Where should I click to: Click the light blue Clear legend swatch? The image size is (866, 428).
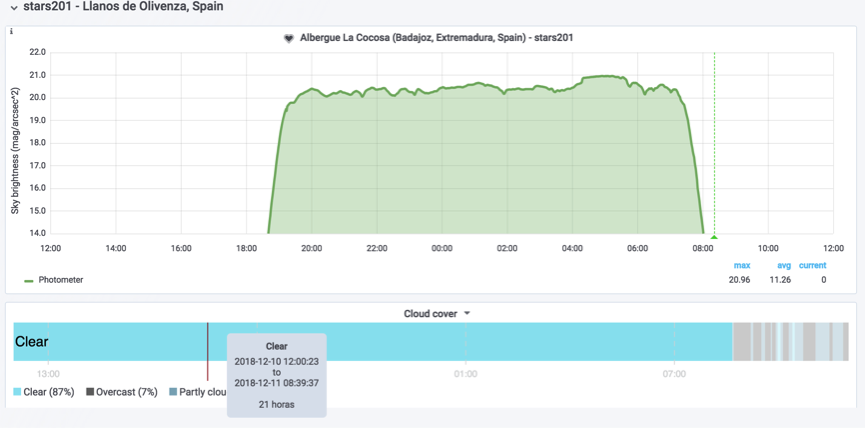17,392
